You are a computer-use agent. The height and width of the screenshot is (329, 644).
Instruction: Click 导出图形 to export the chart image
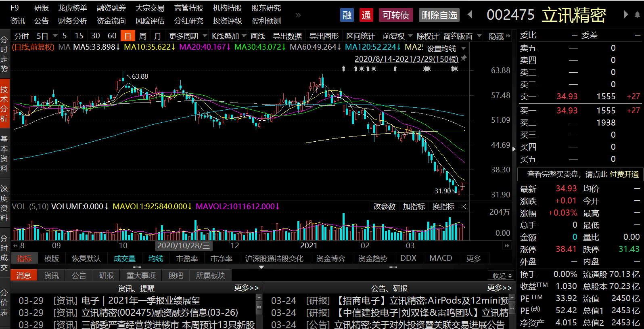(x=324, y=36)
